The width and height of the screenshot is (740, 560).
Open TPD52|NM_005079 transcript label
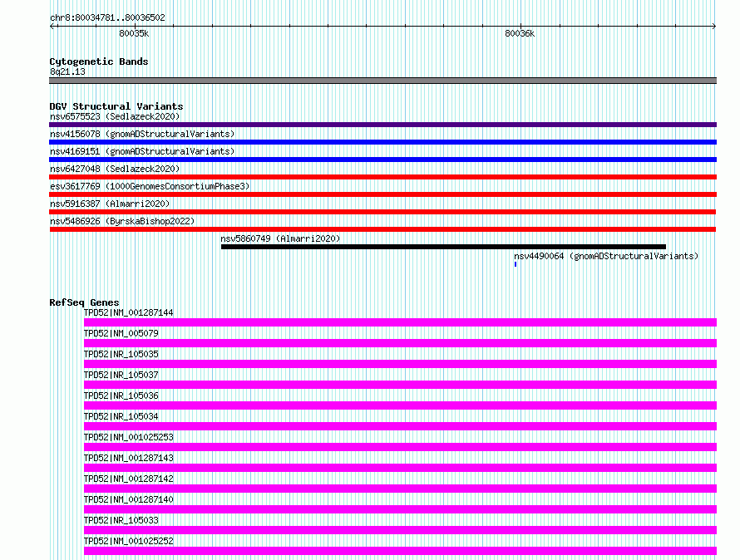(x=121, y=333)
